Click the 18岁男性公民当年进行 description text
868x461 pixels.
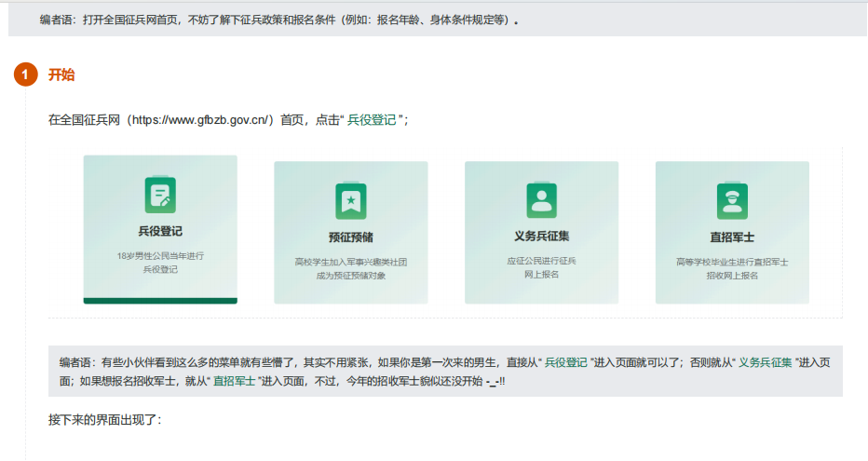coord(160,255)
